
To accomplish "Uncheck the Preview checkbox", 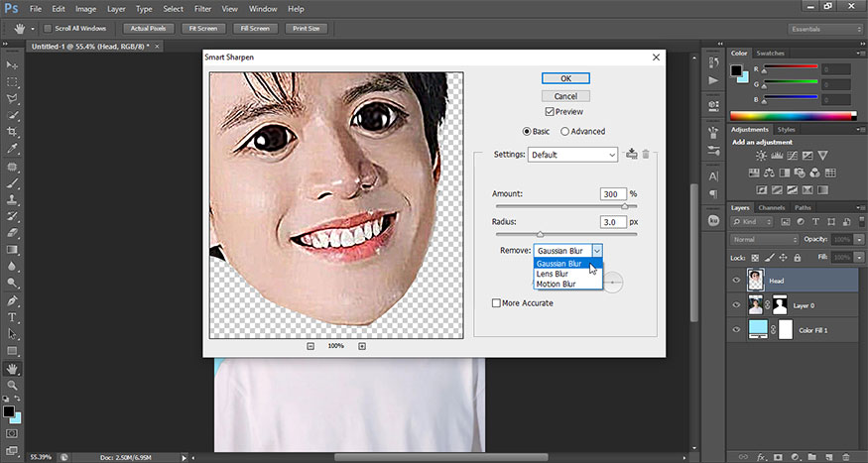I will coord(551,113).
